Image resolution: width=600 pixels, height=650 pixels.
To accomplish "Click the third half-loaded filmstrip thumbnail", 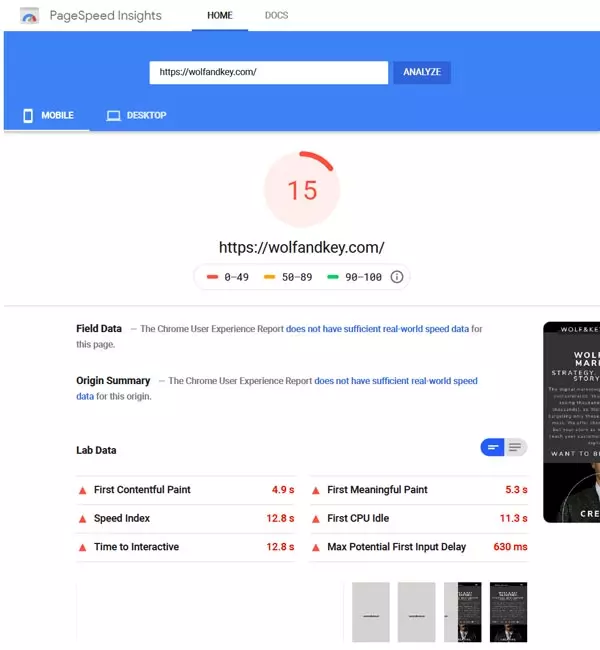I will [x=463, y=612].
